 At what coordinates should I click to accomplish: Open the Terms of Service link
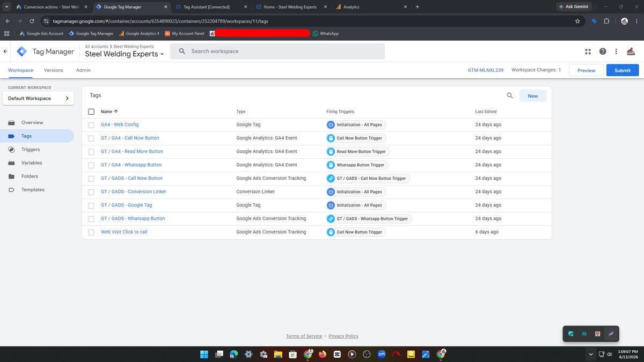[x=304, y=336]
